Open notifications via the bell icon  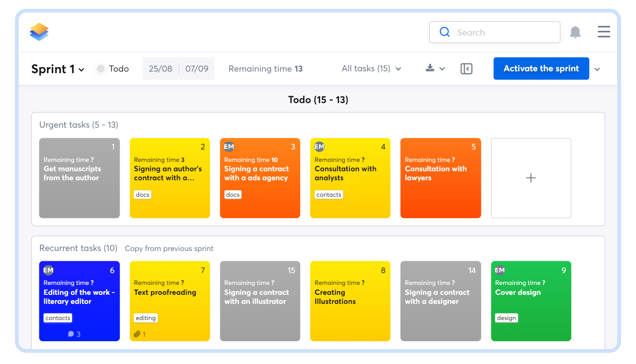tap(575, 32)
